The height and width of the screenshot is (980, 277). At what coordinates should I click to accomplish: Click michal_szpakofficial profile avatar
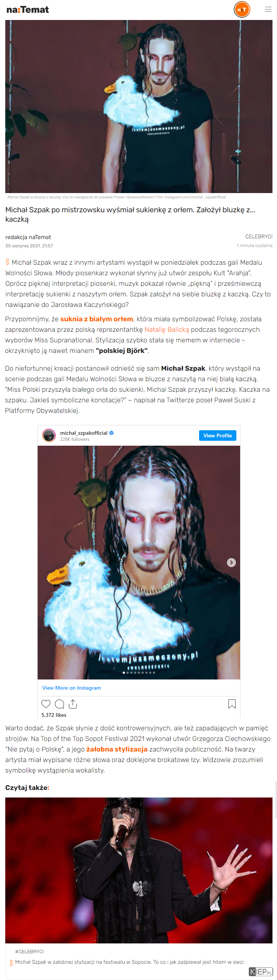pos(49,435)
